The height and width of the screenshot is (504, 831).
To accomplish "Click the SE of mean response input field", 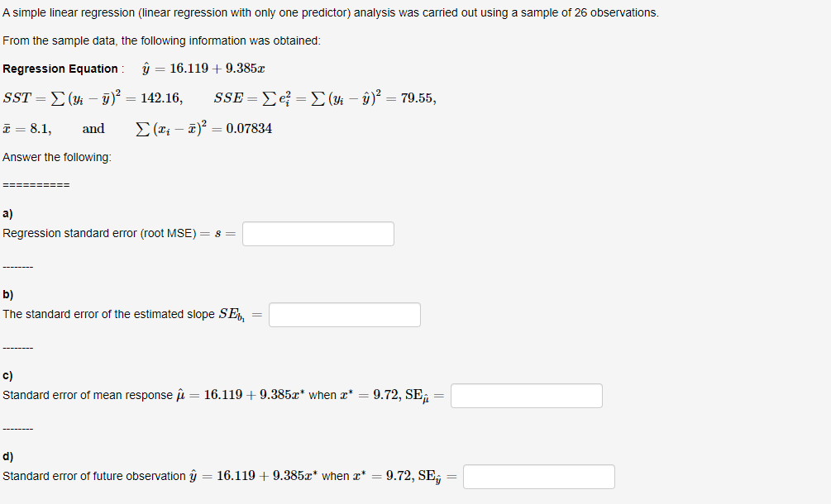I will (x=525, y=396).
